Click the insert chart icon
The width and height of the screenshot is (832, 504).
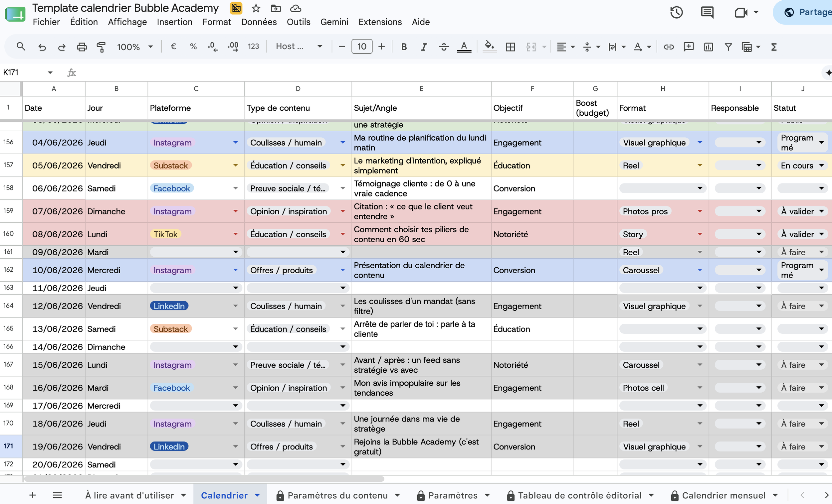pos(709,47)
